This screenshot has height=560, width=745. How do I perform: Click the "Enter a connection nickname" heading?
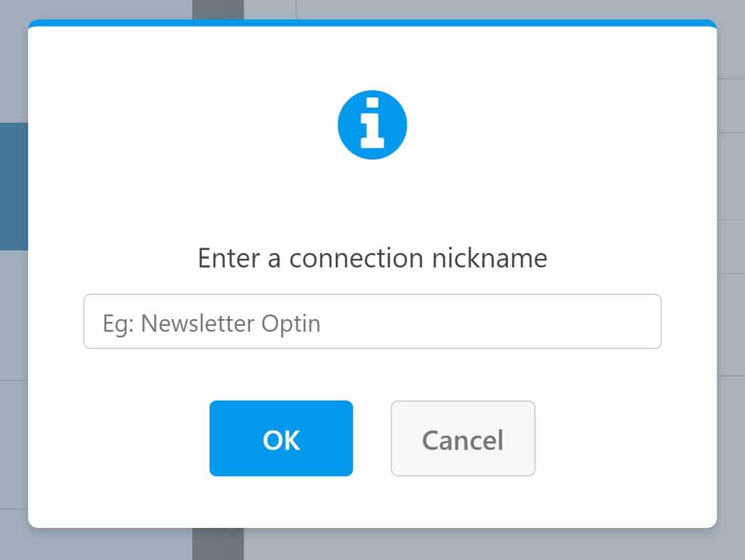372,258
